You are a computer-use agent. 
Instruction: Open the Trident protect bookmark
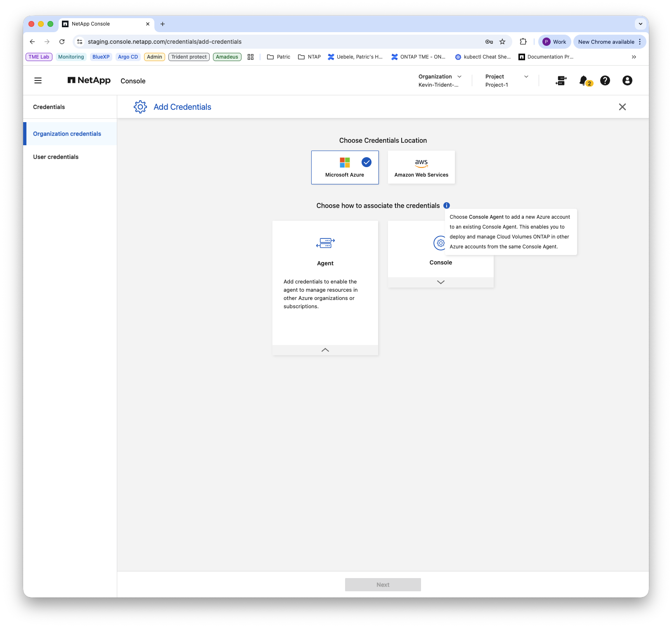pos(189,57)
